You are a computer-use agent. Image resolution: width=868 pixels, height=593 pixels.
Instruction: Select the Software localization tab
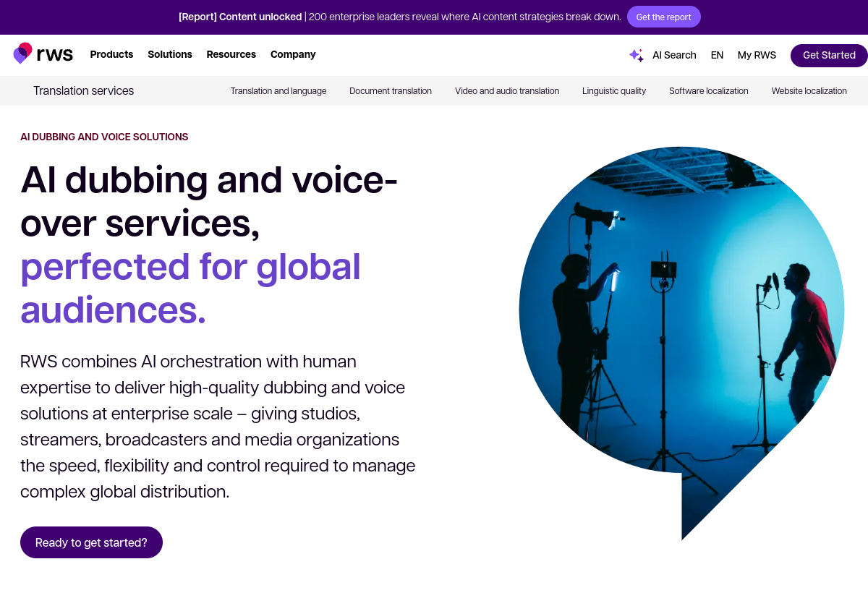pos(709,91)
